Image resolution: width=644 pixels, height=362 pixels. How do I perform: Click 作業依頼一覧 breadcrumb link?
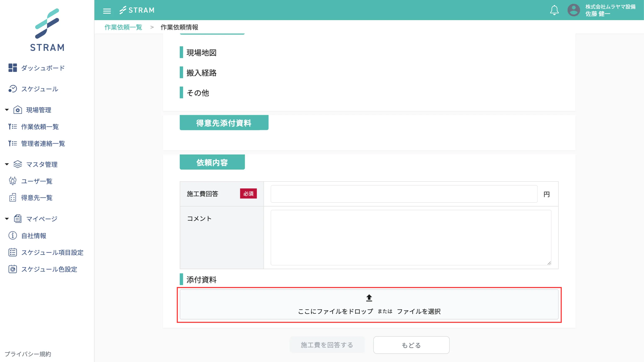point(123,27)
